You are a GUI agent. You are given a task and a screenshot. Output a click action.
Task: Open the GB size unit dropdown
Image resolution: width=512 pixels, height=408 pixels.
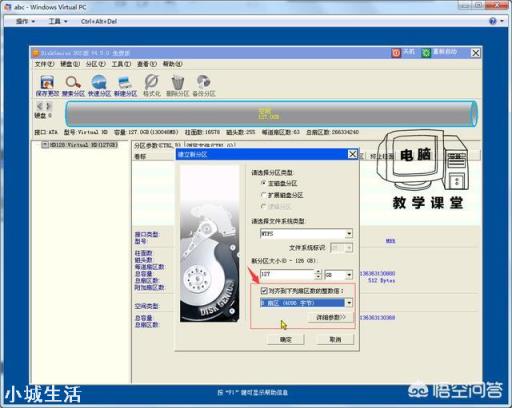(x=349, y=275)
